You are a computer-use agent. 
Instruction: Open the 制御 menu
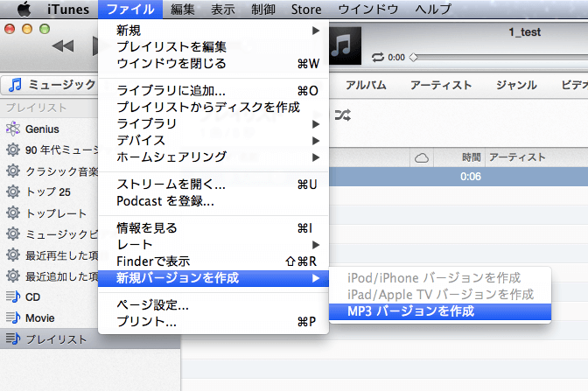coord(263,9)
